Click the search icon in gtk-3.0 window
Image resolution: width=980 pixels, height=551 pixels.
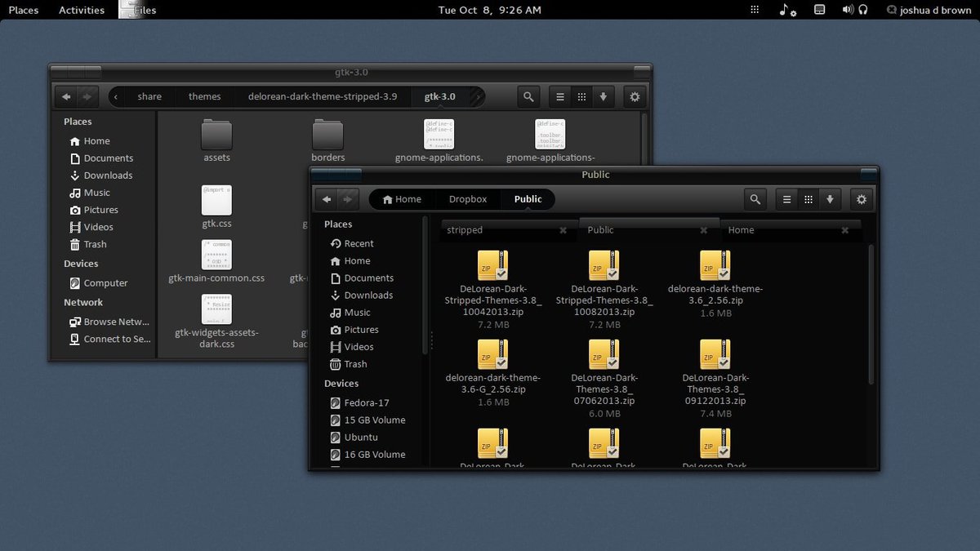pos(528,96)
